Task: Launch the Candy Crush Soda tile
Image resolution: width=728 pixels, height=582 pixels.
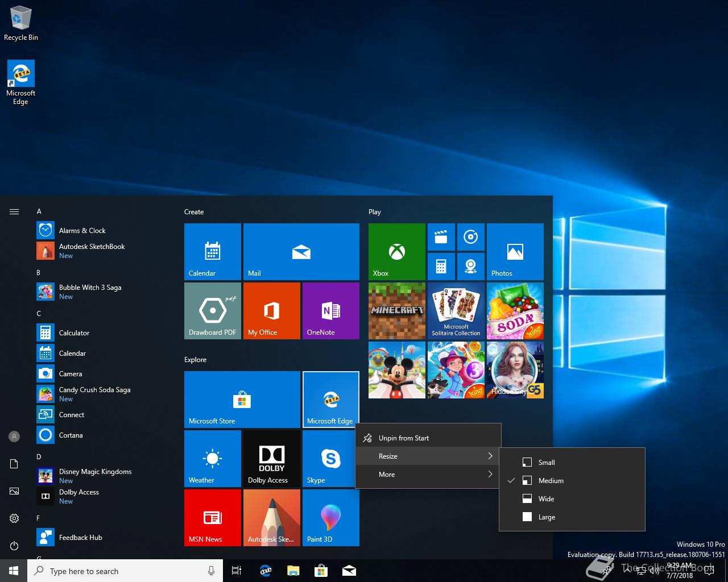Action: pyautogui.click(x=515, y=311)
